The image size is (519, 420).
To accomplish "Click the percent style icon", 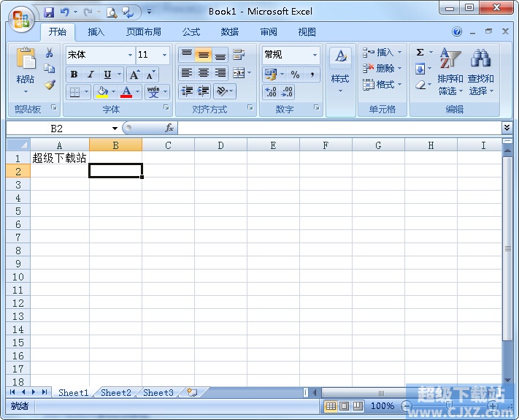I will (295, 75).
